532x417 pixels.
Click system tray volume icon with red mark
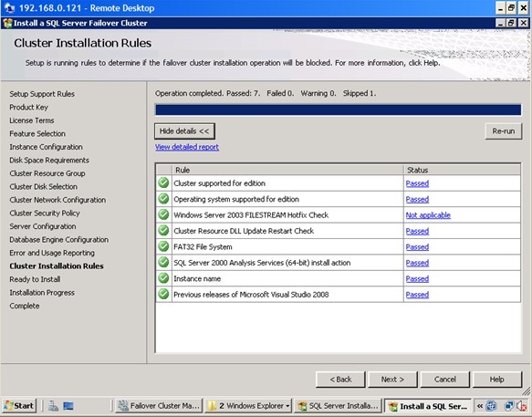[x=521, y=406]
